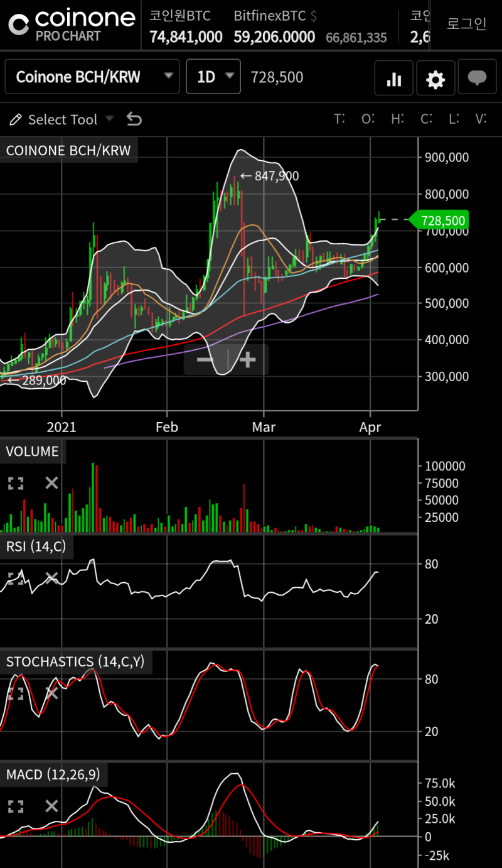Open the chat speech bubble
The image size is (502, 868).
tap(478, 78)
